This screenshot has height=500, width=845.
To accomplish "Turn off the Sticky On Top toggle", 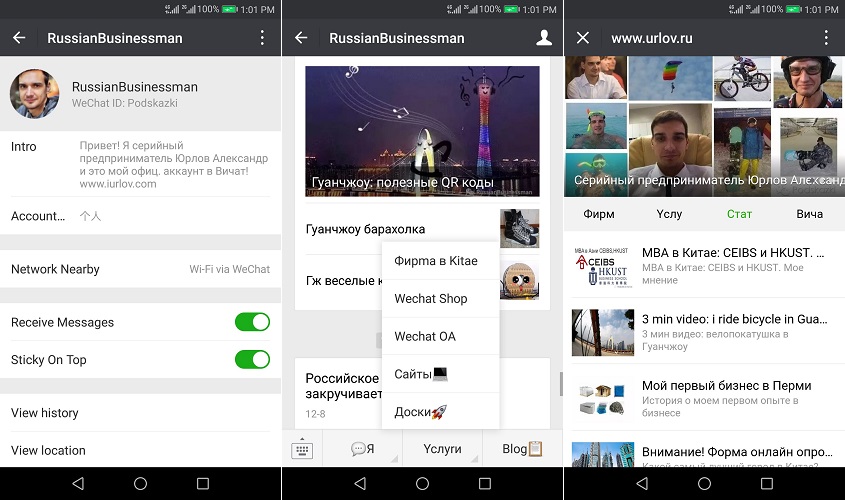I will (252, 359).
